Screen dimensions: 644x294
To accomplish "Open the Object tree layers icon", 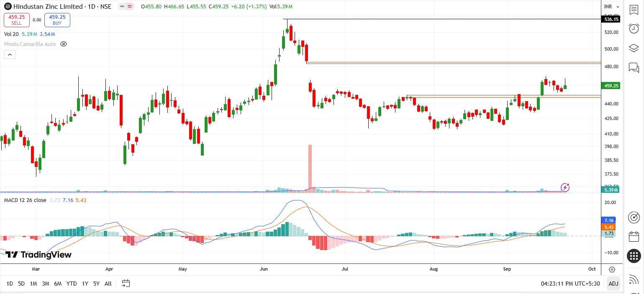I will pyautogui.click(x=634, y=48).
